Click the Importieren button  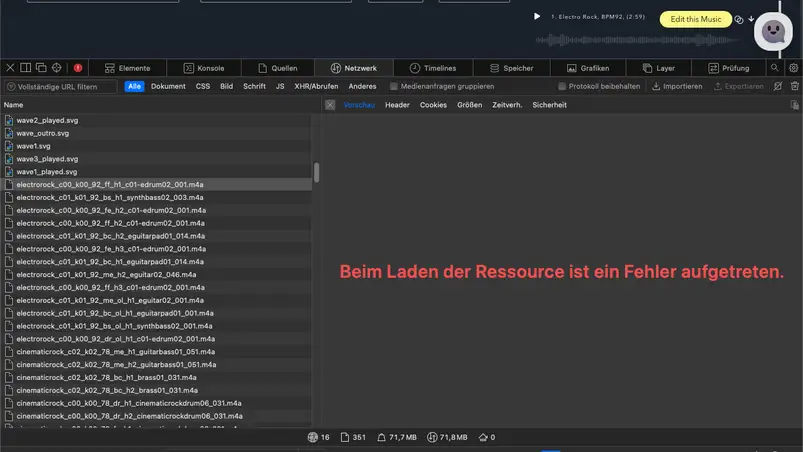point(677,87)
